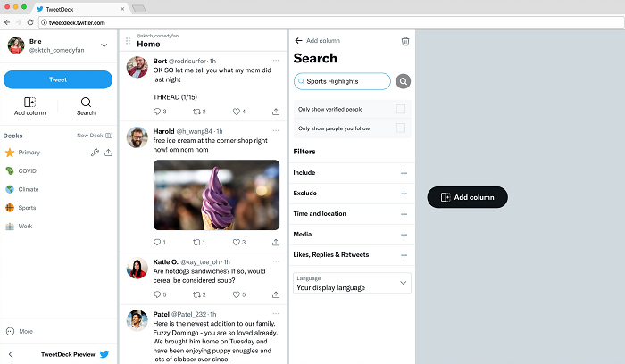This screenshot has height=364, width=625.
Task: Open Harold's profile via @h_wang84 handle
Action: point(194,131)
